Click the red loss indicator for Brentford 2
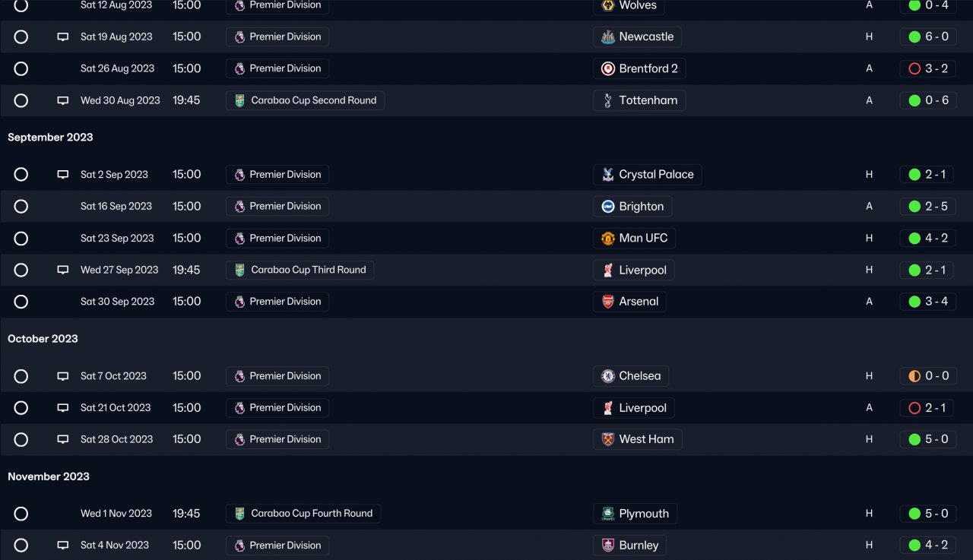This screenshot has width=973, height=560. [914, 68]
